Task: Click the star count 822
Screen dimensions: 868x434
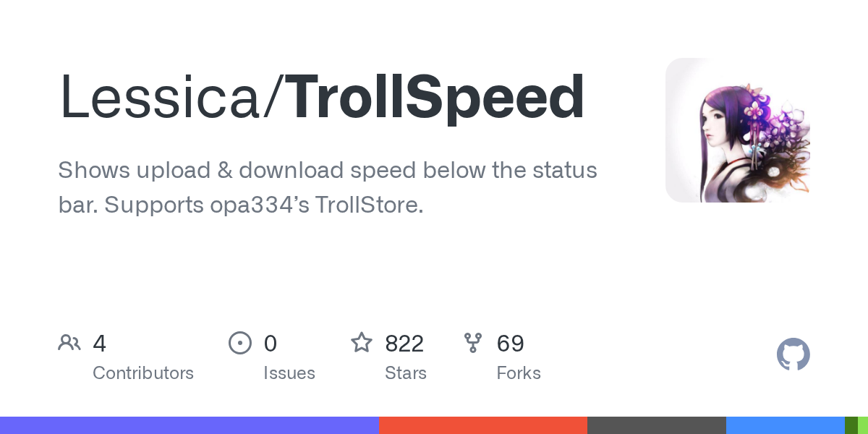Action: tap(404, 344)
